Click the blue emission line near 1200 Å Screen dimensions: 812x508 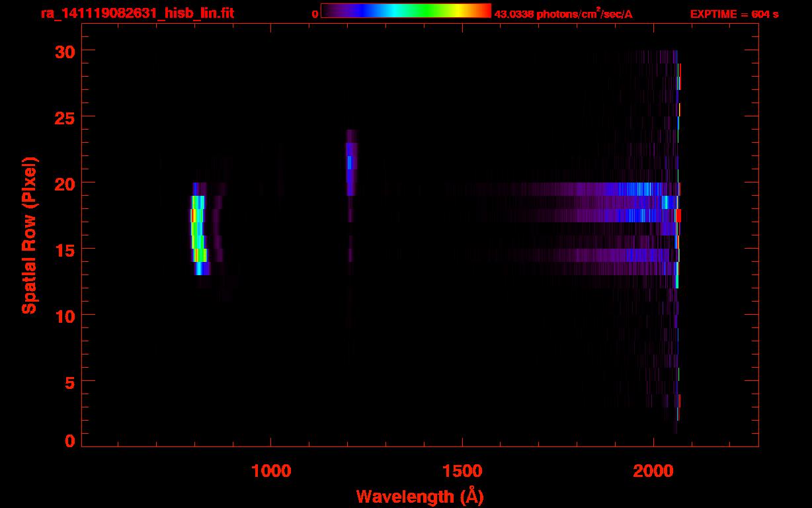tap(350, 163)
